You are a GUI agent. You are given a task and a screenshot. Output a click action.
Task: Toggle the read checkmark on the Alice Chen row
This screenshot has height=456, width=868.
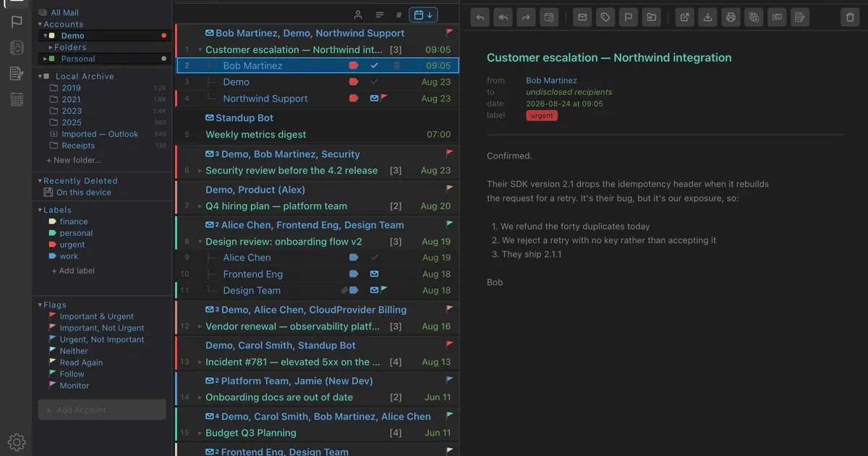click(374, 258)
